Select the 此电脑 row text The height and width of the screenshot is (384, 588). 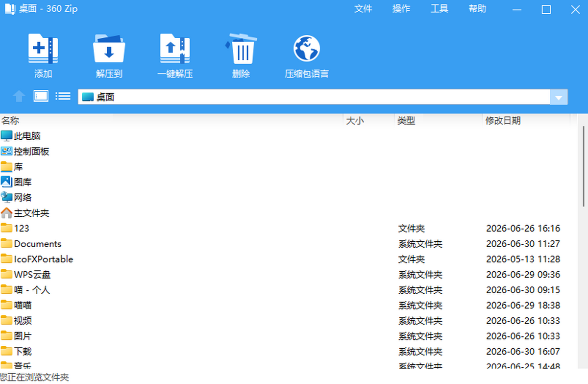[x=27, y=136]
